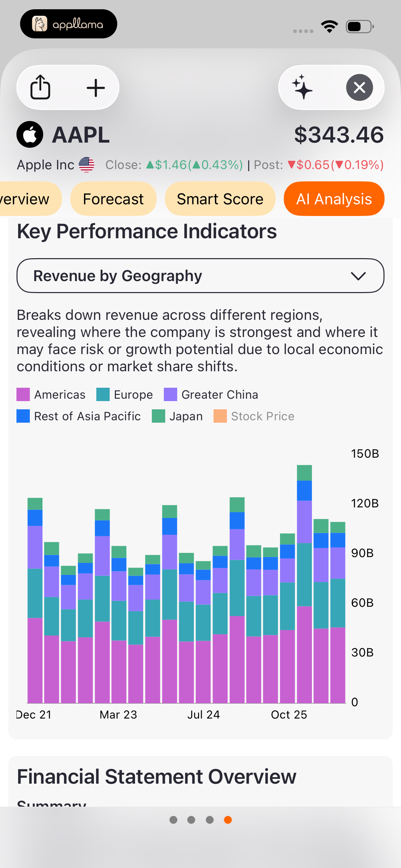Toggle the Japan legend entry
The image size is (401, 868).
pos(177,416)
